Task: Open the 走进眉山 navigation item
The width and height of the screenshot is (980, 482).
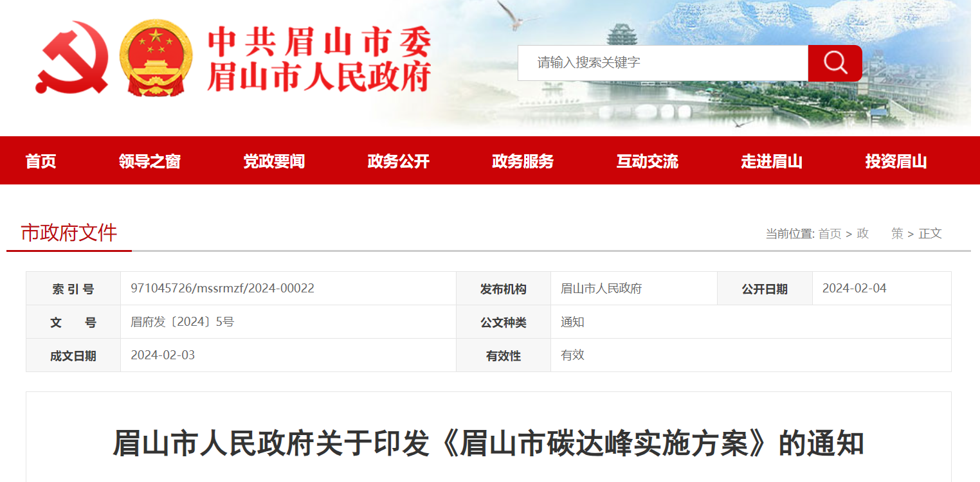Action: [772, 161]
